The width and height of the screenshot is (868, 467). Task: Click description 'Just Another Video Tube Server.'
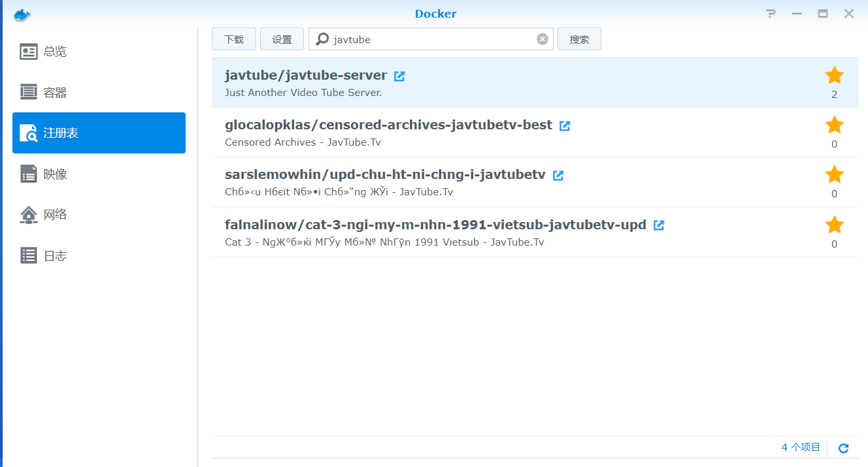tap(303, 93)
